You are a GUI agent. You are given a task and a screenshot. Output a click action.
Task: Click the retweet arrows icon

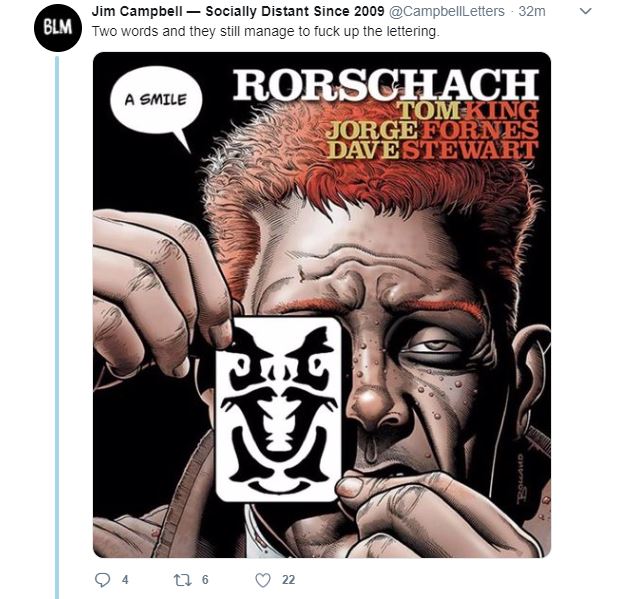[x=183, y=579]
